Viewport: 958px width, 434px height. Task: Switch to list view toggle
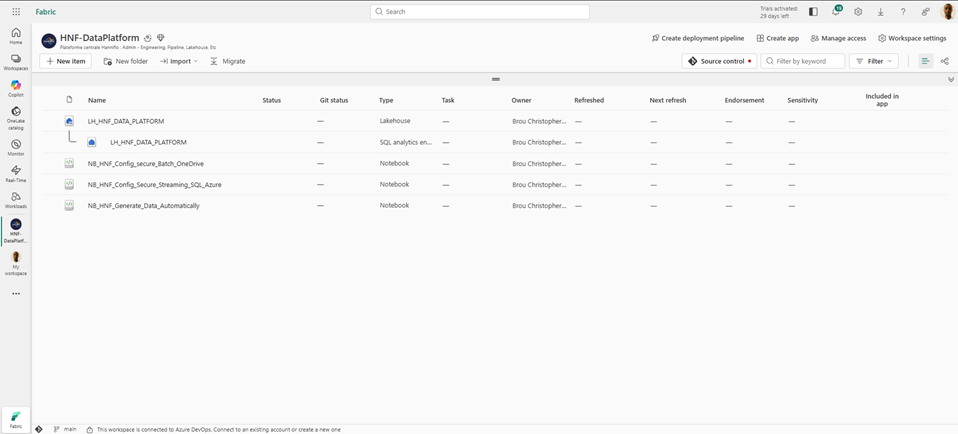pos(925,61)
